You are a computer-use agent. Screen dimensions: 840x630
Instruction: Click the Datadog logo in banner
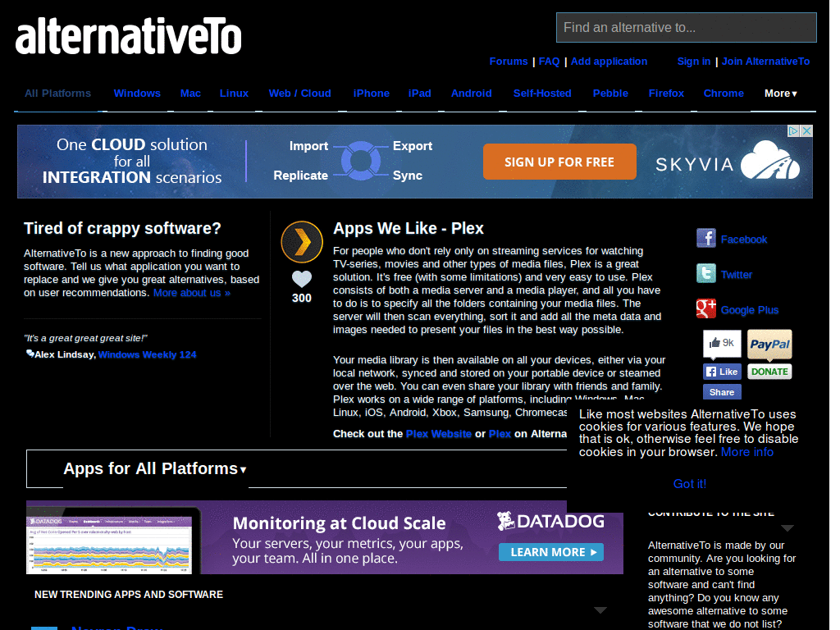(x=550, y=521)
